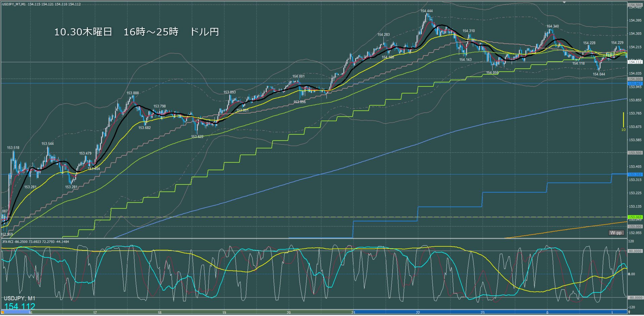Click the -80.0000 RCI level tag
The height and width of the screenshot is (316, 644).
pyautogui.click(x=636, y=298)
